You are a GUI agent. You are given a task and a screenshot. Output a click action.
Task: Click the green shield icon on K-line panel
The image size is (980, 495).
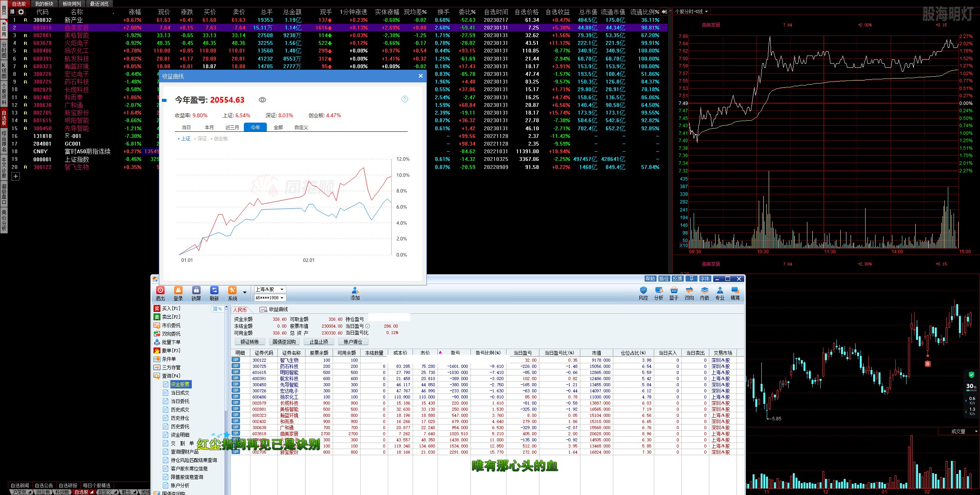971,375
